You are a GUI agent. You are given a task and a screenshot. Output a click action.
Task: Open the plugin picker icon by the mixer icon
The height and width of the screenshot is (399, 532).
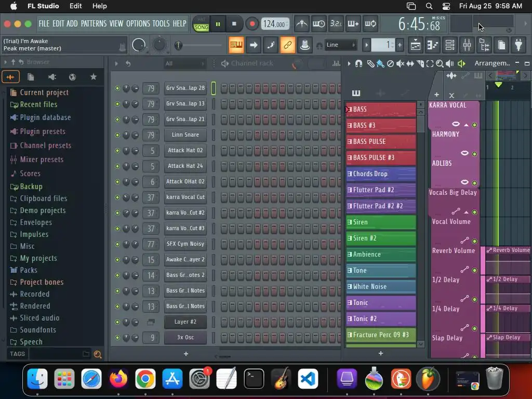[519, 45]
